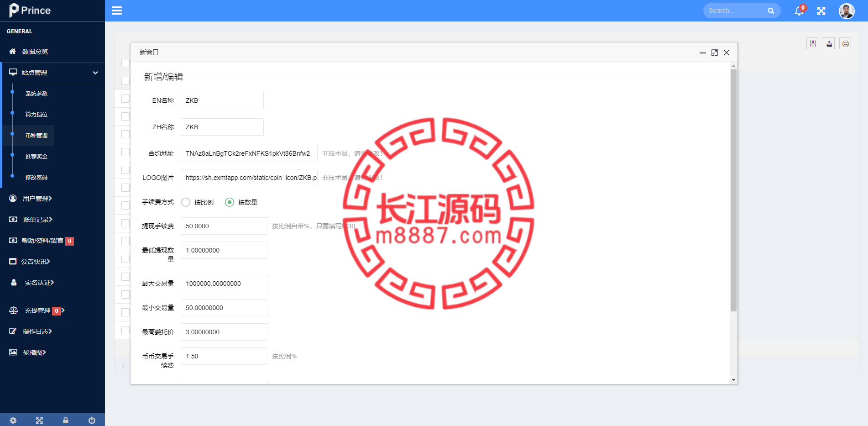Click the ZH名称 input field
868x426 pixels.
(x=222, y=127)
